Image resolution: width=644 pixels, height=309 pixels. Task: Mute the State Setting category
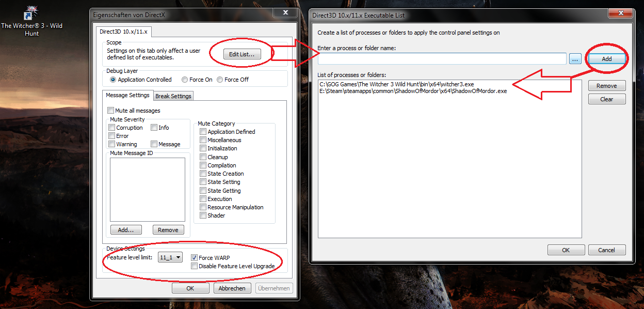(x=203, y=182)
